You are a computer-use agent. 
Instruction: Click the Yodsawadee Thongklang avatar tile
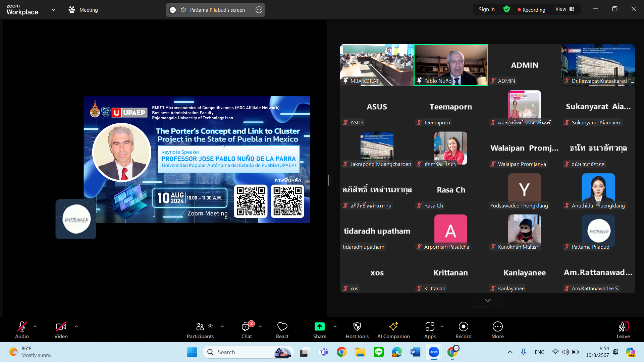(525, 190)
